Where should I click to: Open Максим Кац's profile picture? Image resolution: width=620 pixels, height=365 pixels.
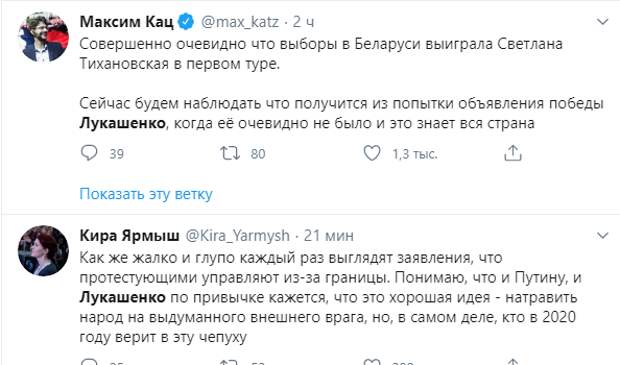tap(43, 37)
